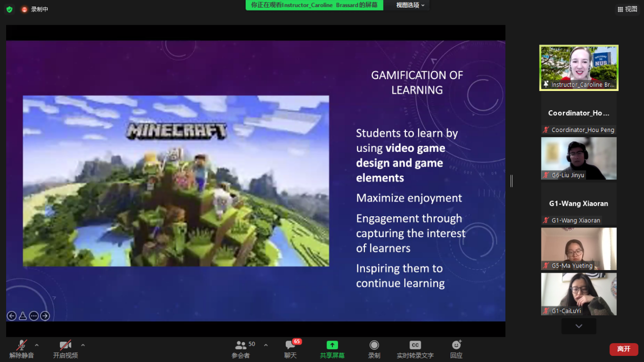Open the reactions emoji icon
This screenshot has width=644, height=362.
(456, 345)
